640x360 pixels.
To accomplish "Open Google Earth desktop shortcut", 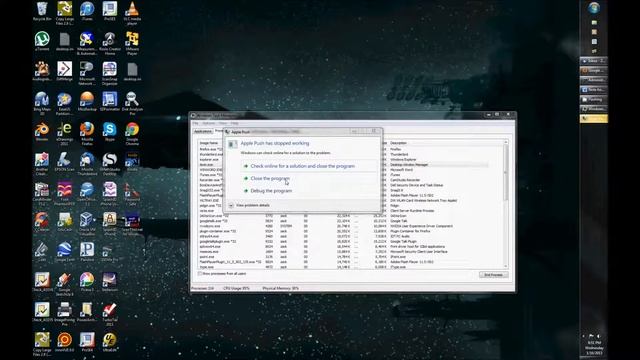I will coord(64,252).
